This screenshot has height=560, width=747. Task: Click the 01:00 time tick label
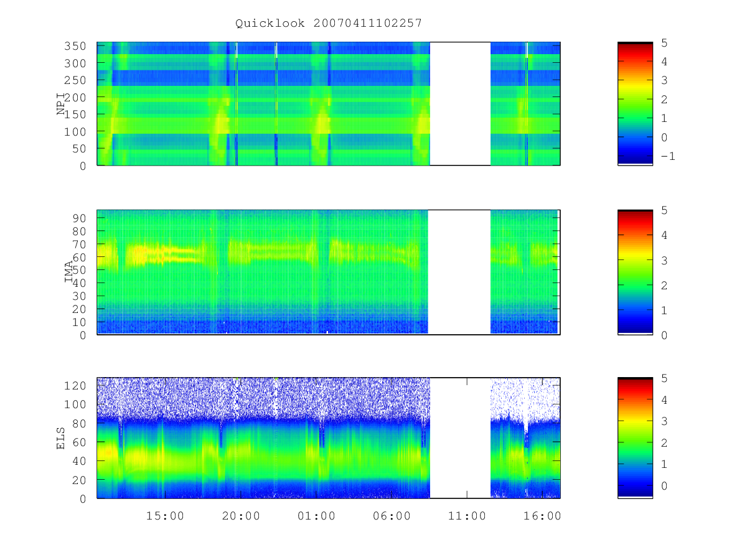point(316,516)
